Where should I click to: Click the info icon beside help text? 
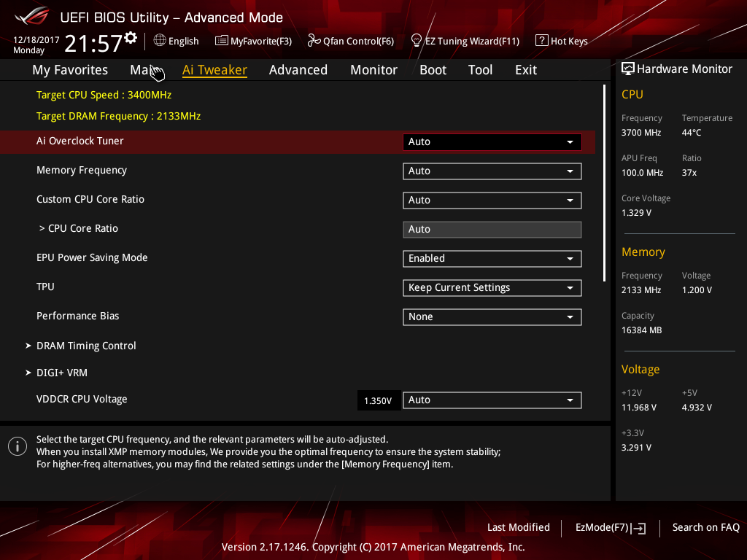pos(18,446)
